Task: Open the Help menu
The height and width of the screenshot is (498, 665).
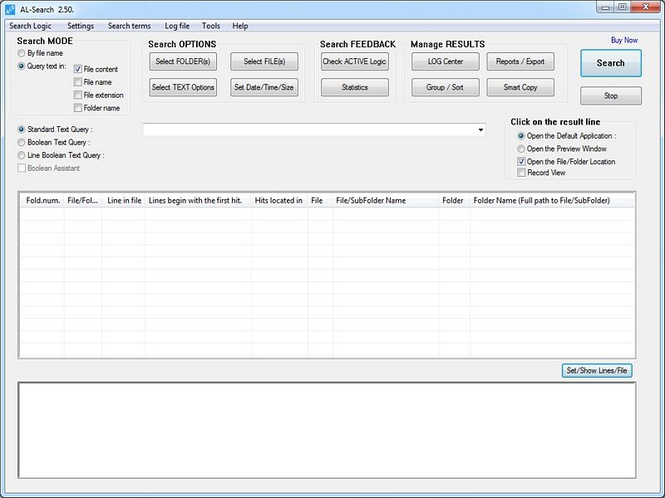Action: 240,26
